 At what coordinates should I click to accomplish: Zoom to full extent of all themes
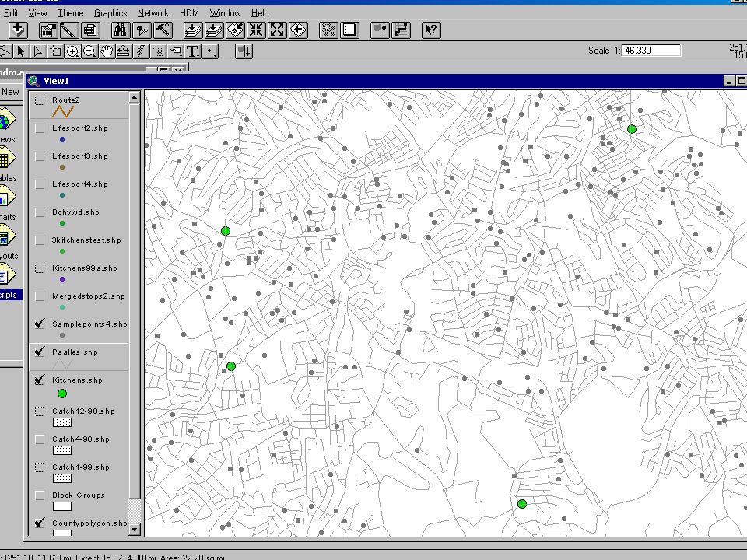click(193, 30)
